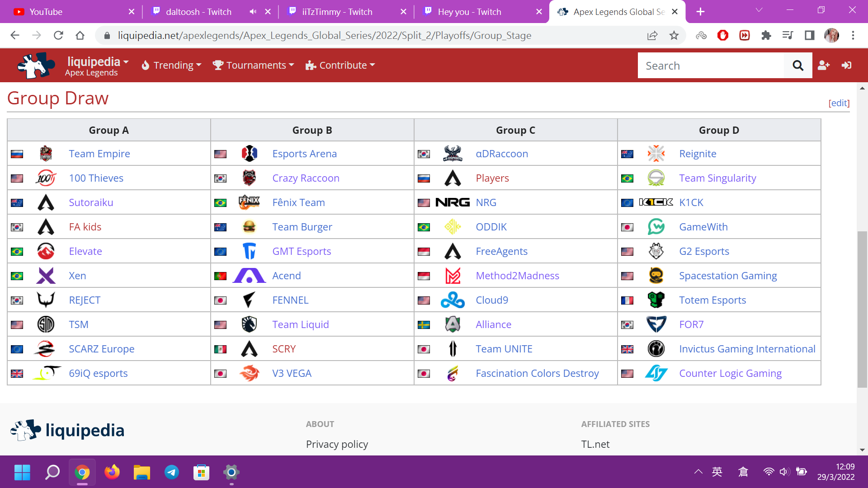Click the browser address bar URL
Image resolution: width=868 pixels, height=488 pixels.
(325, 35)
